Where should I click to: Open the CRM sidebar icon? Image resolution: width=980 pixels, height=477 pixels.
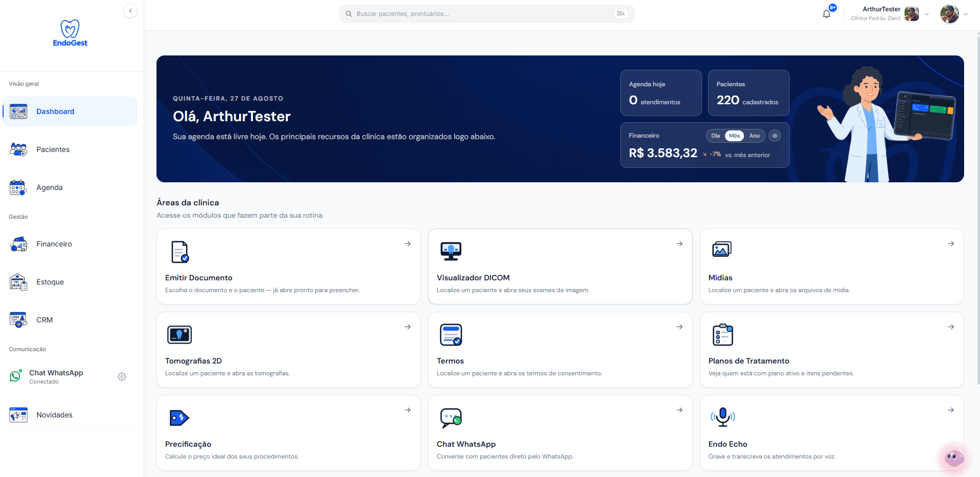[18, 320]
